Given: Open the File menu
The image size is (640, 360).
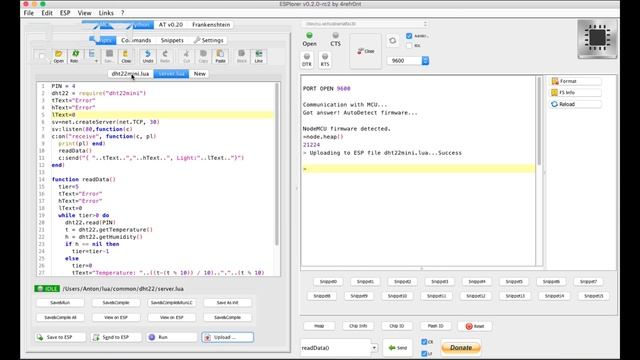Looking at the screenshot, I should [29, 13].
